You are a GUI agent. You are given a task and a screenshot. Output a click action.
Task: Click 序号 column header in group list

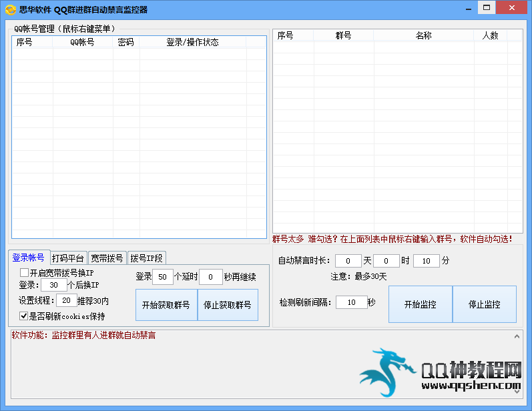[x=294, y=35]
